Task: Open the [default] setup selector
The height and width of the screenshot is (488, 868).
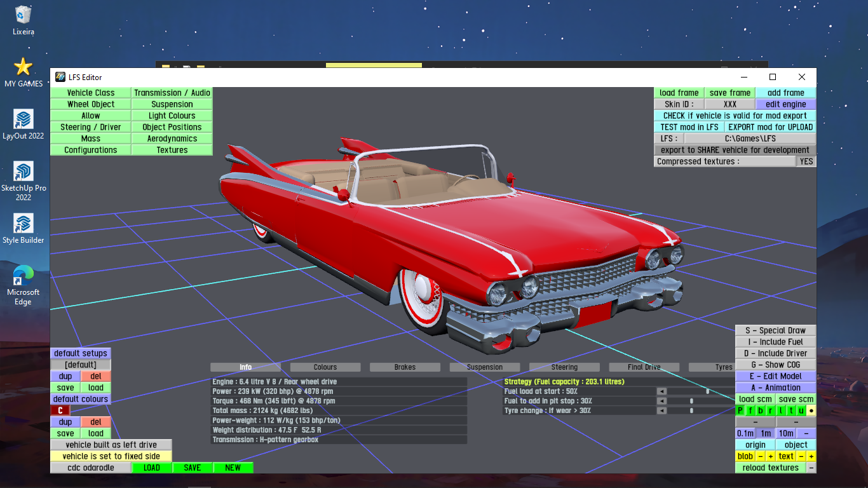Action: pyautogui.click(x=81, y=365)
